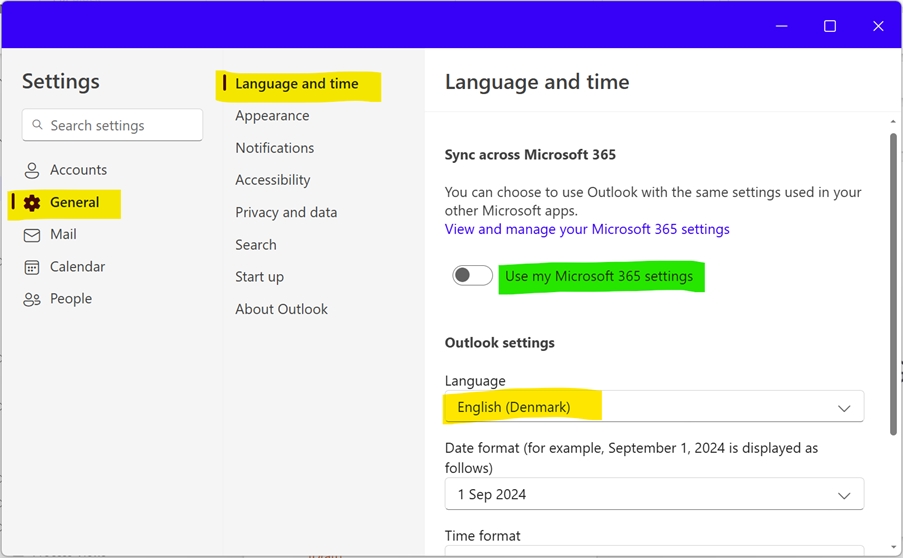This screenshot has width=903, height=558.
Task: Open About Outlook page
Action: [281, 309]
